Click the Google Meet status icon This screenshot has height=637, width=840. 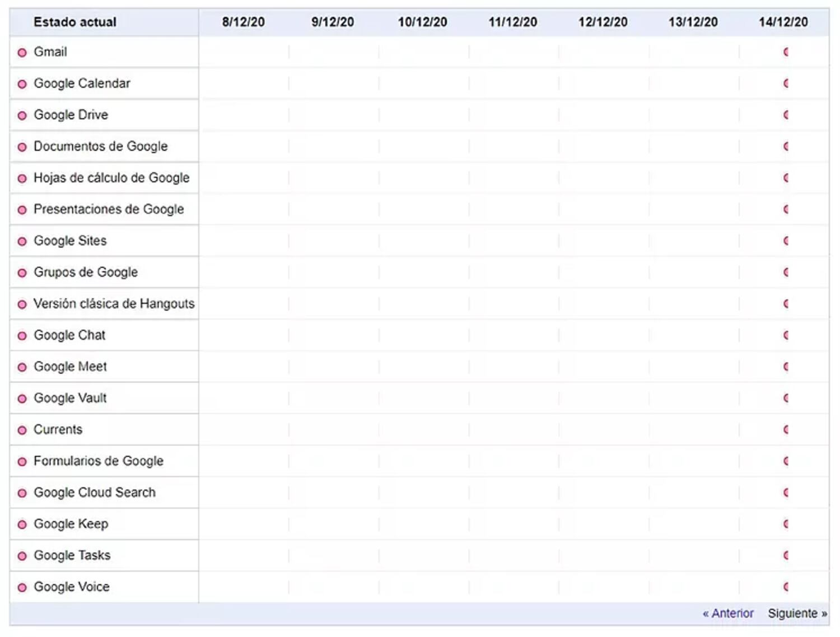22,367
